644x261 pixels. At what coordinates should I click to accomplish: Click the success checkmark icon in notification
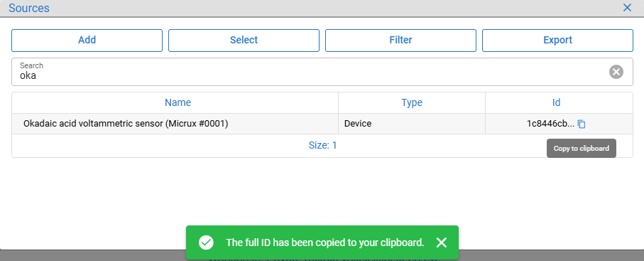206,243
